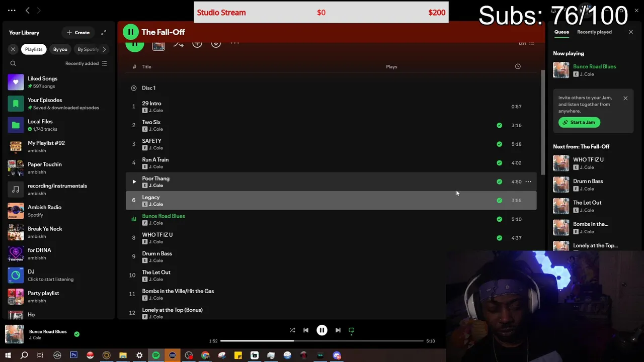Open Bunce Road Blues in Now playing
The height and width of the screenshot is (362, 644).
click(x=594, y=66)
